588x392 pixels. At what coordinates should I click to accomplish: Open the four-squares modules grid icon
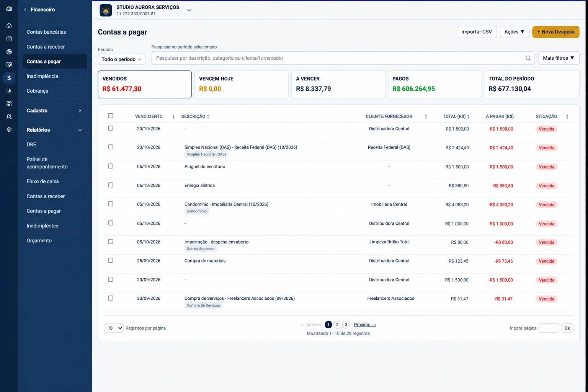(x=9, y=104)
